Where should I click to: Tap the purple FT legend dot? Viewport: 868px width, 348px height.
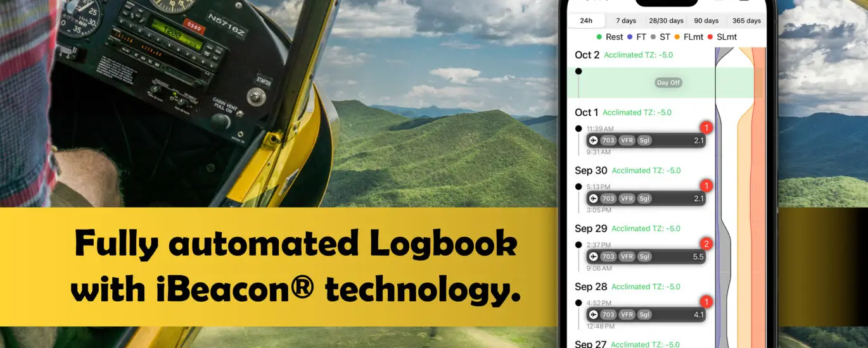point(630,37)
